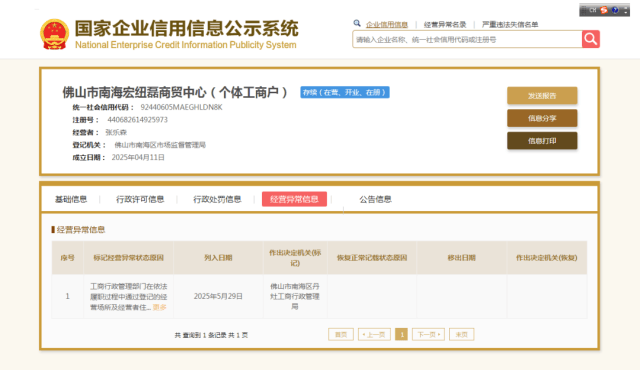Click the 经营异常信息 section heading
640x370 pixels.
tap(81, 230)
